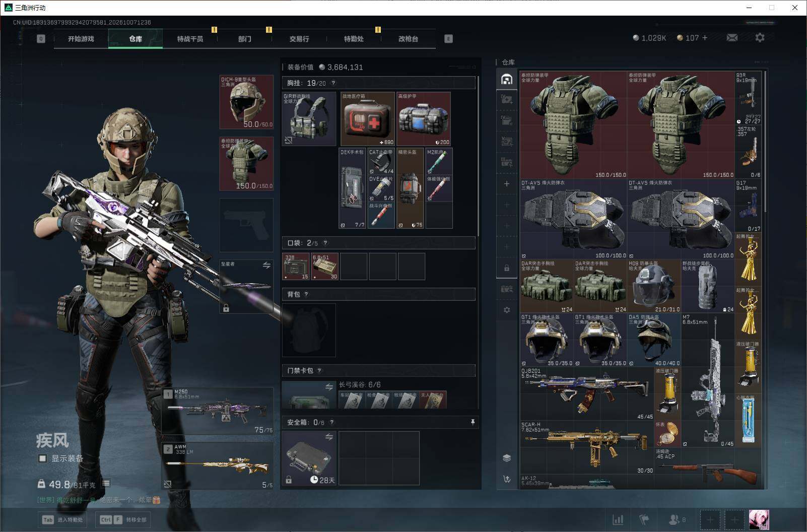Show help for 口袋 question mark
The height and width of the screenshot is (532, 807).
coord(325,243)
